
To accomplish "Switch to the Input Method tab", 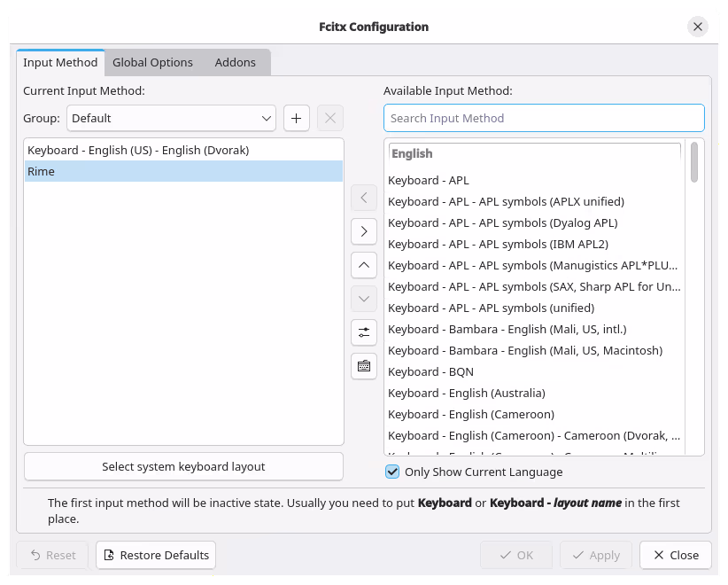I will (x=60, y=62).
